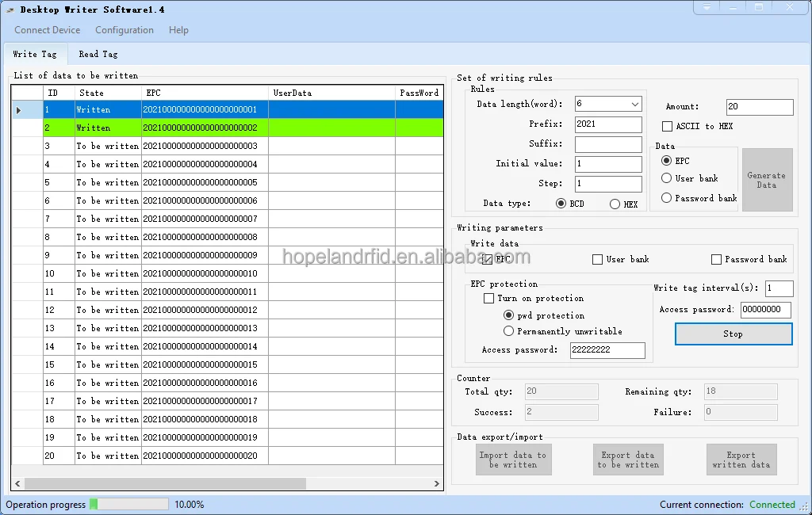This screenshot has height=515, width=812.
Task: Choose the Password bank data option
Action: click(666, 198)
